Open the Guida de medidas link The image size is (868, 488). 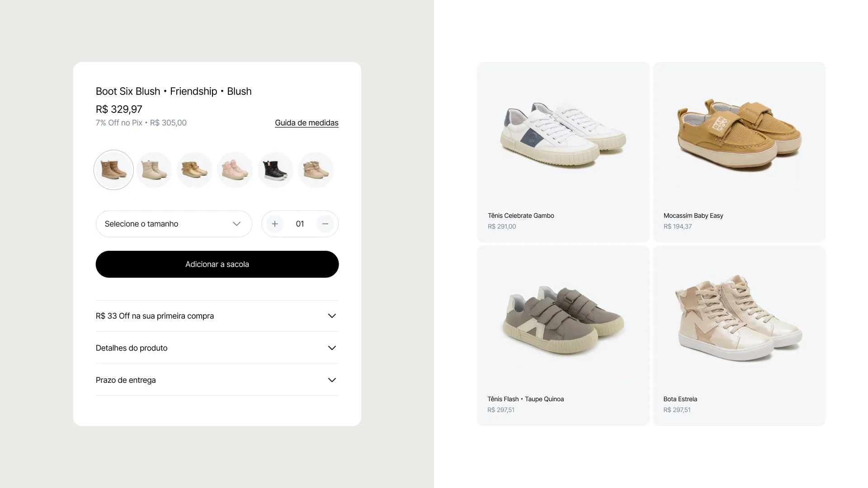307,123
